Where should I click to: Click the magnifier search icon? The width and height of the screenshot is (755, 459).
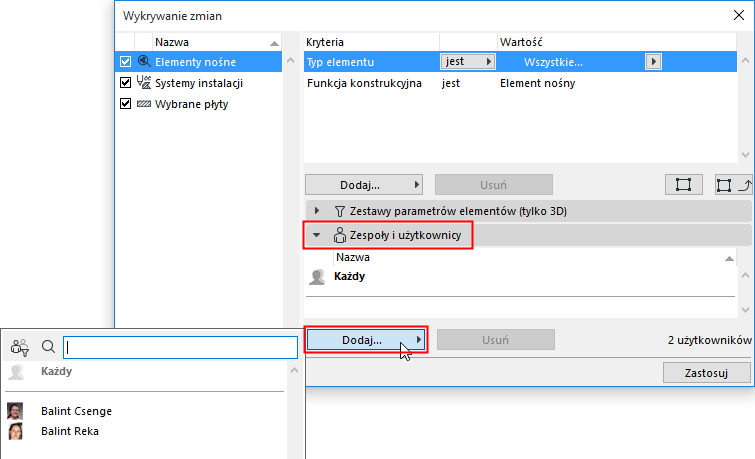(x=48, y=347)
